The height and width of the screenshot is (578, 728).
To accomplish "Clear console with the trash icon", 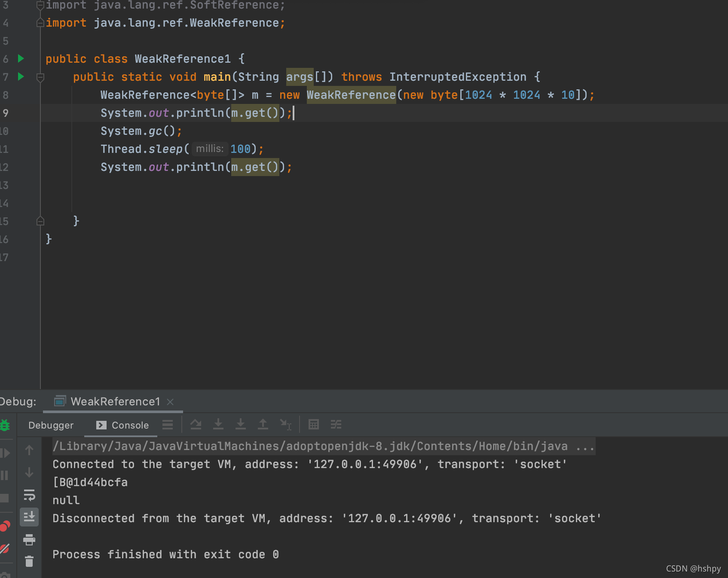I will (29, 561).
